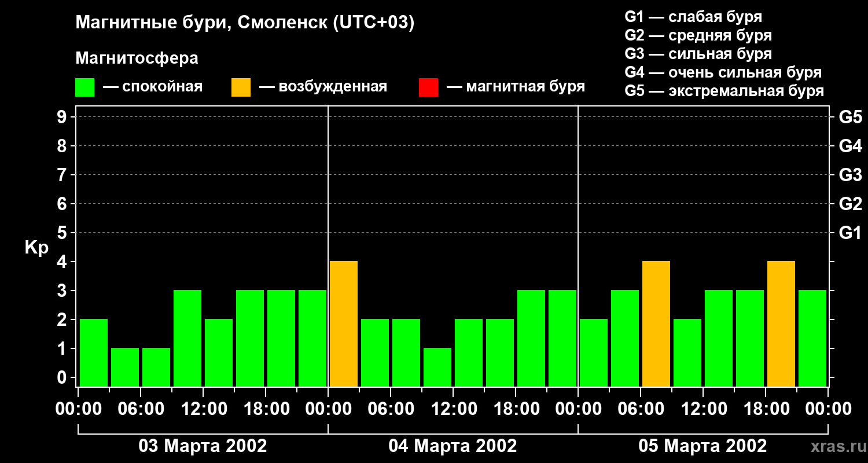This screenshot has height=463, width=868.
Task: Click green bar for 05 Марта 00:00–03:00
Action: coord(594,352)
